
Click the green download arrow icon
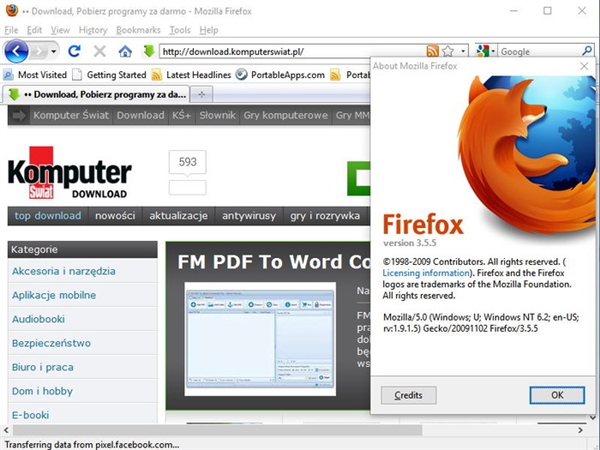coord(148,51)
